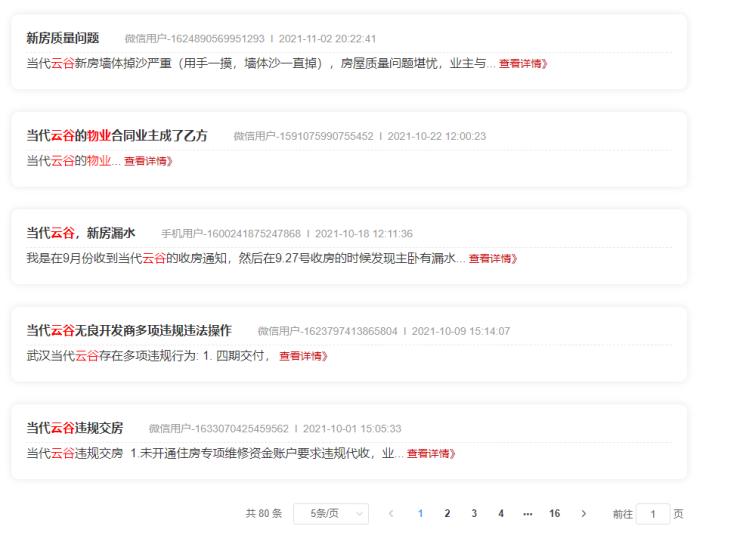View details of 新房漏水 complaint summary

(x=493, y=259)
